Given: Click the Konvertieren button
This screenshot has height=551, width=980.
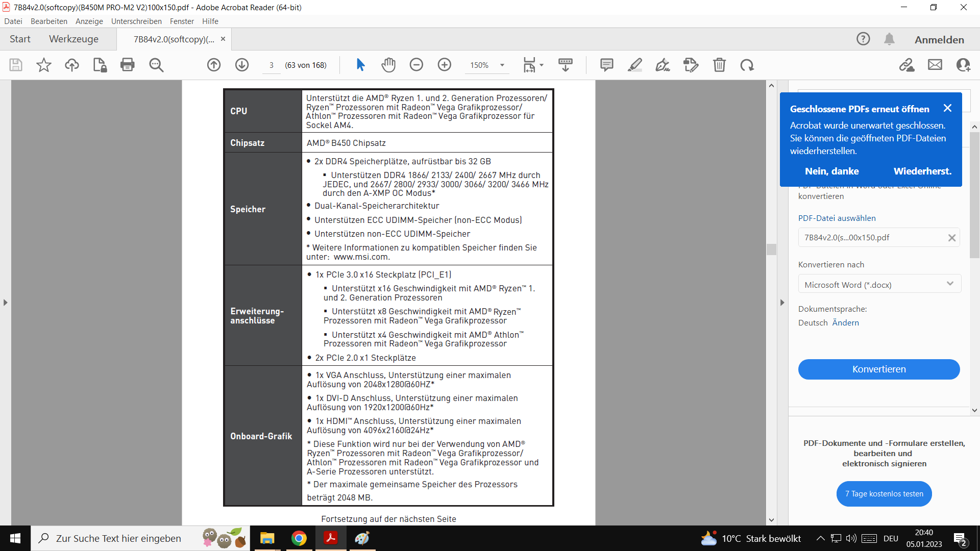Looking at the screenshot, I should [x=878, y=369].
